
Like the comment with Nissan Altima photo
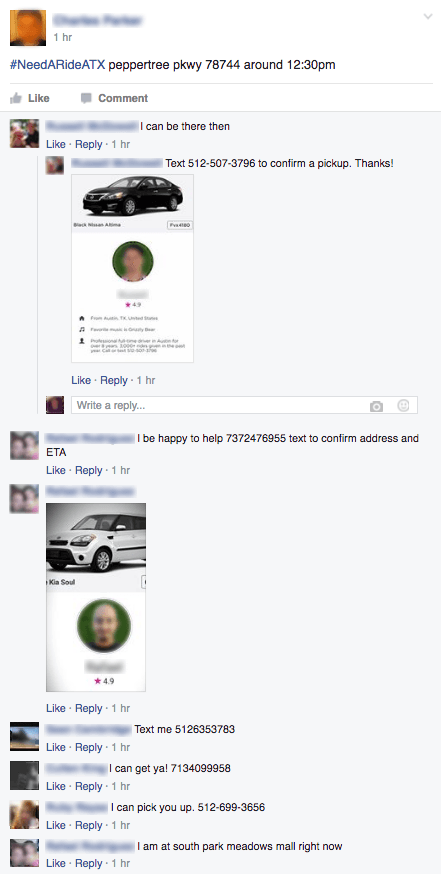[x=81, y=380]
